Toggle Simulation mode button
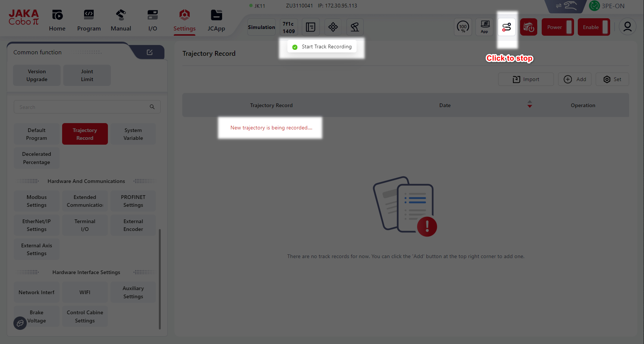Image resolution: width=644 pixels, height=344 pixels. click(262, 27)
